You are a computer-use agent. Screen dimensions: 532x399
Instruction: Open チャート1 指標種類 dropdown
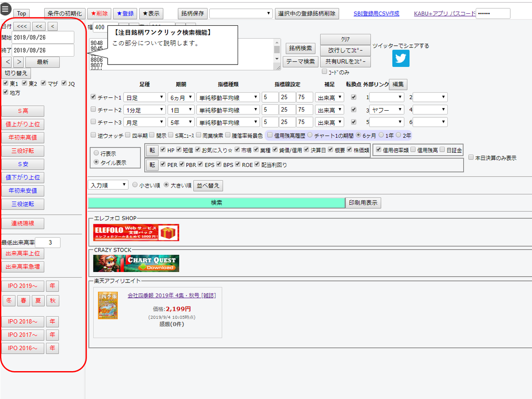click(228, 97)
